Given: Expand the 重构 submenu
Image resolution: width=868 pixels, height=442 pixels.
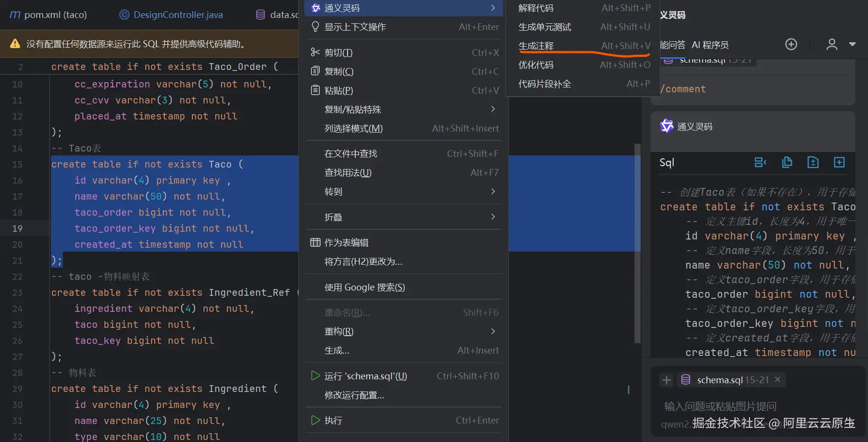Looking at the screenshot, I should pos(493,331).
